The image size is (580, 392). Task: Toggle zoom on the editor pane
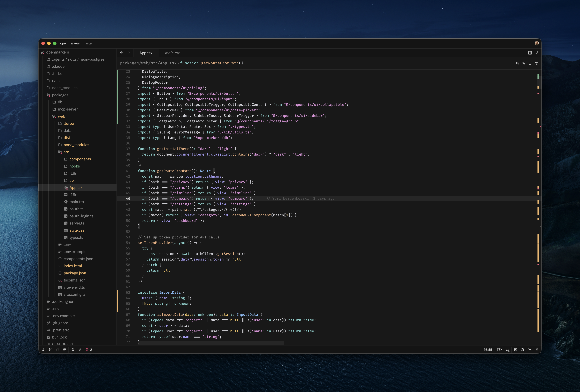pyautogui.click(x=537, y=53)
